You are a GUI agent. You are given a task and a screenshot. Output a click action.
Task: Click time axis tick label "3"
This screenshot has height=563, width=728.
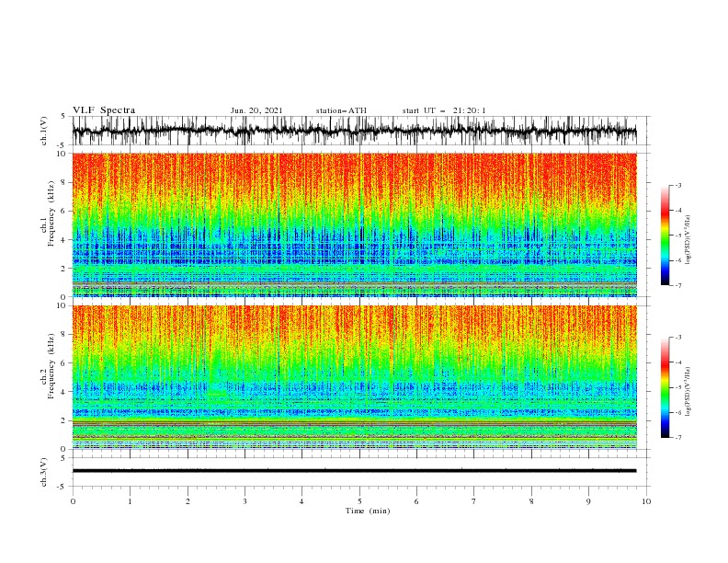click(245, 501)
